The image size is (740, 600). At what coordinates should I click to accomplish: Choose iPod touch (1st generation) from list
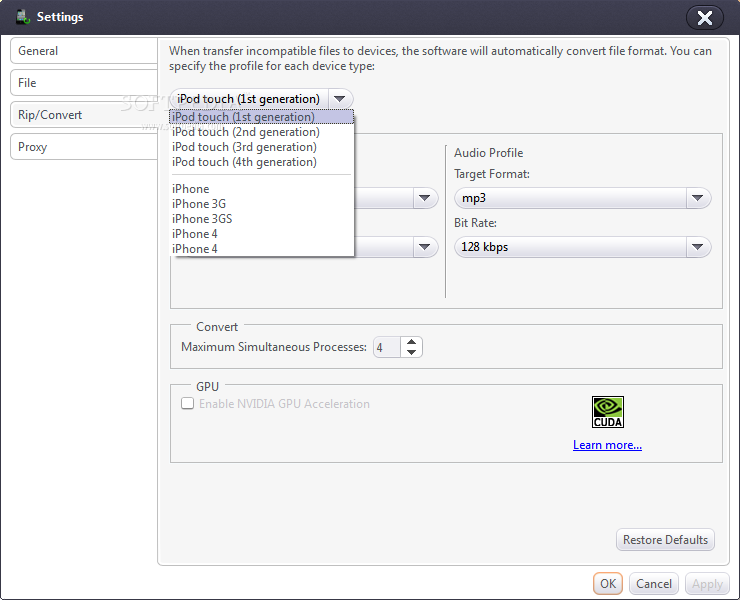pos(261,117)
